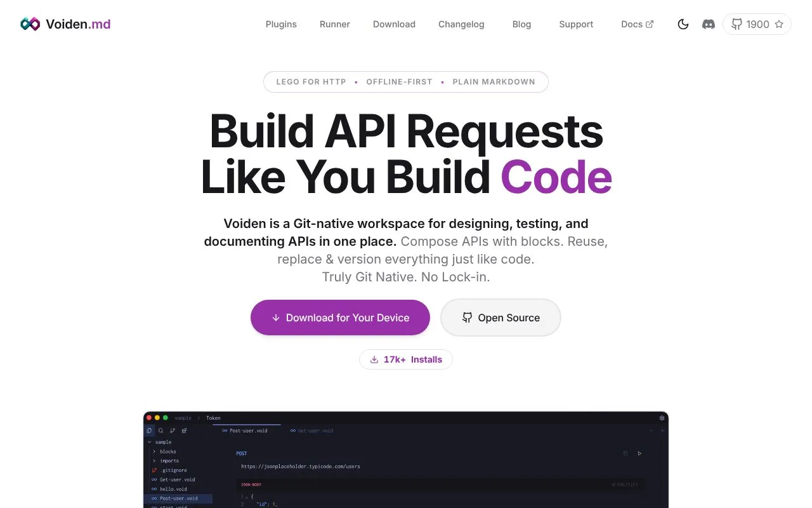Select Get-user.void in the file tree
Viewport: 812px width, 508px height.
pos(173,479)
